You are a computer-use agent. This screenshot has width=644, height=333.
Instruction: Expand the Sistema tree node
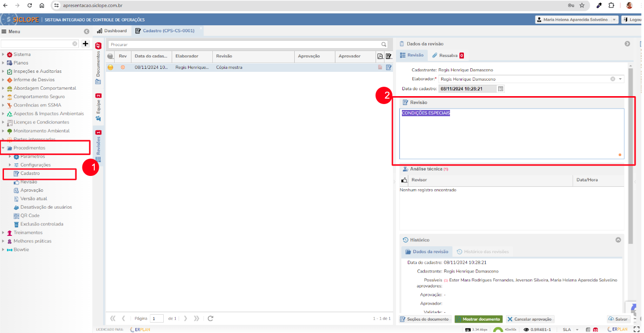[x=3, y=55]
